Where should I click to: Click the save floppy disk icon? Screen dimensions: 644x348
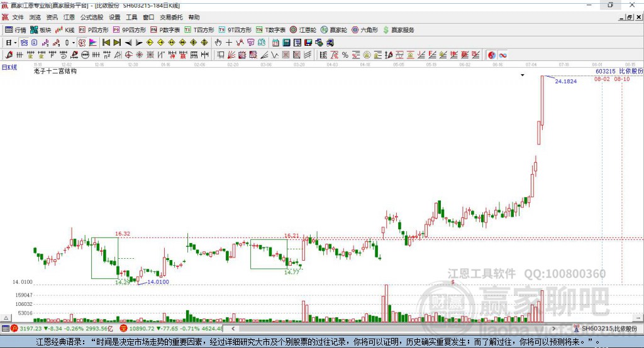click(x=308, y=42)
